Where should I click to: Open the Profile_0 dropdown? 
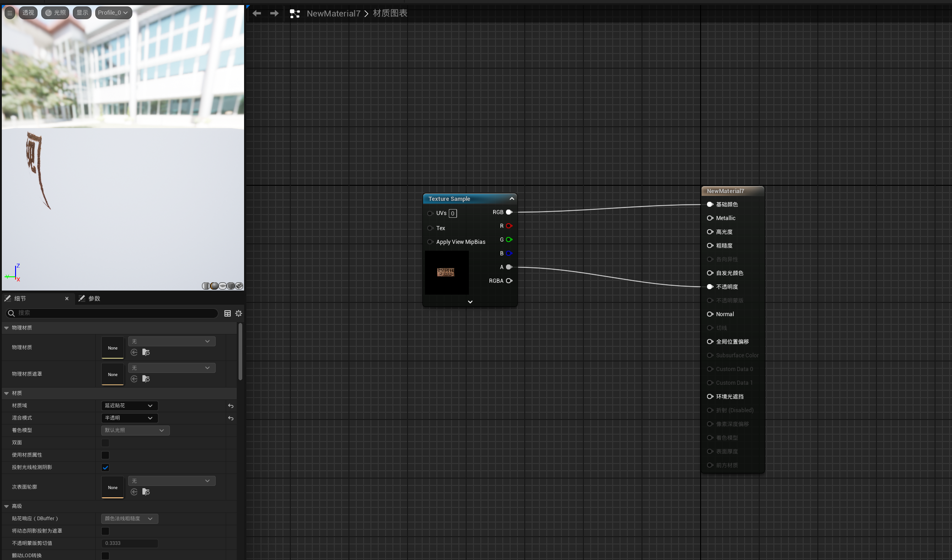point(113,13)
